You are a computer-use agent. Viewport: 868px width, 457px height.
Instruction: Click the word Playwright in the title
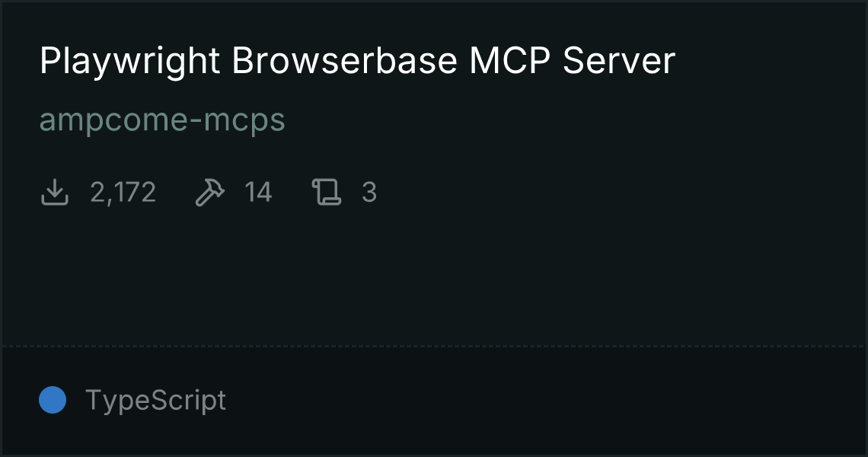pos(130,62)
